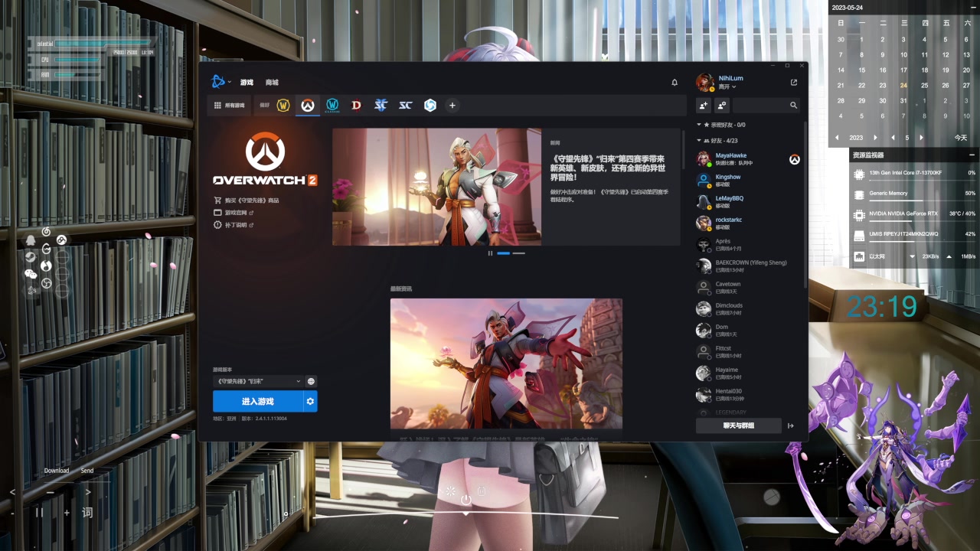Select the first carousel slide indicator

pos(503,253)
